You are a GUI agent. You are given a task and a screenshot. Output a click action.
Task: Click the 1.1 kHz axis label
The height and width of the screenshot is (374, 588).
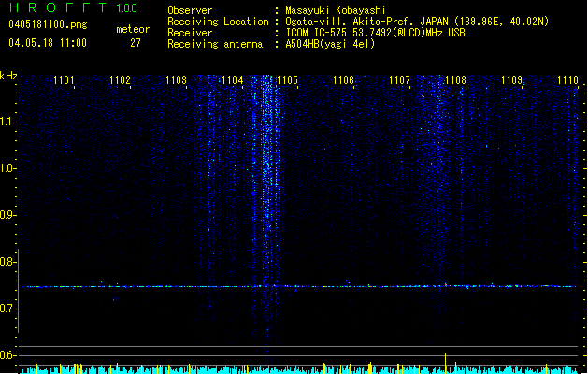point(7,122)
